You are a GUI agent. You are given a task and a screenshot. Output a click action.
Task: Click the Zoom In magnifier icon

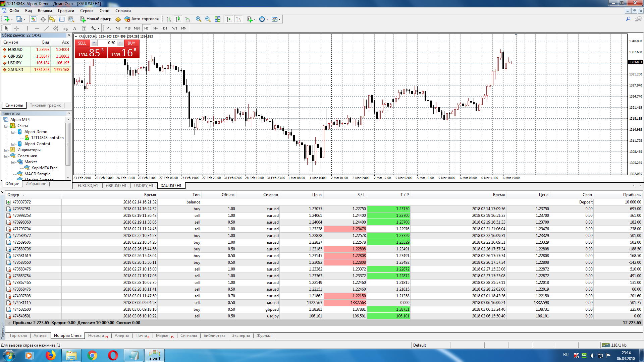click(199, 19)
